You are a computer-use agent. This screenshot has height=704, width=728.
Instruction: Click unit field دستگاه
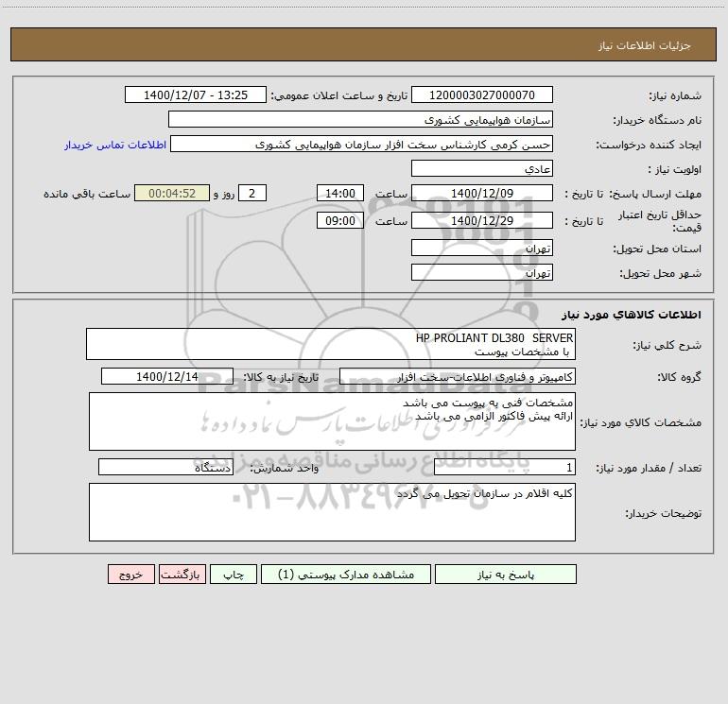pos(165,468)
